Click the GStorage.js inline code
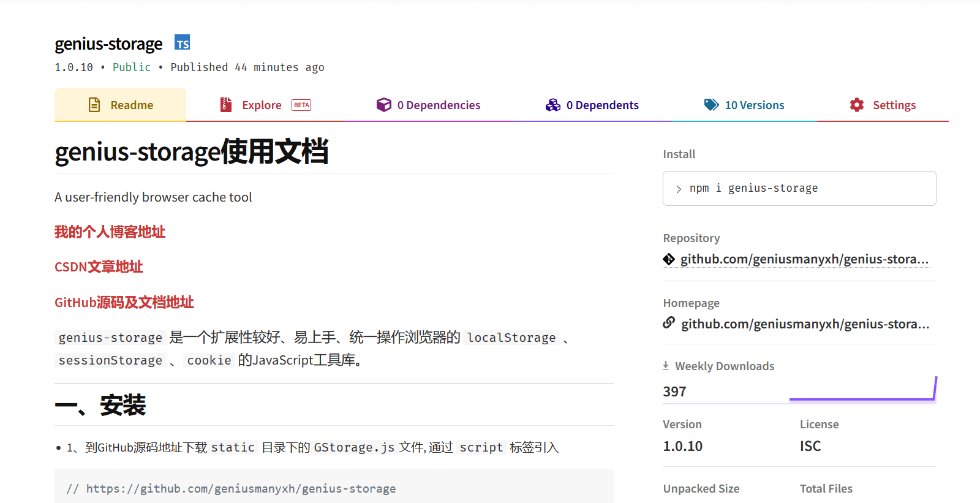The image size is (980, 503). [x=354, y=448]
